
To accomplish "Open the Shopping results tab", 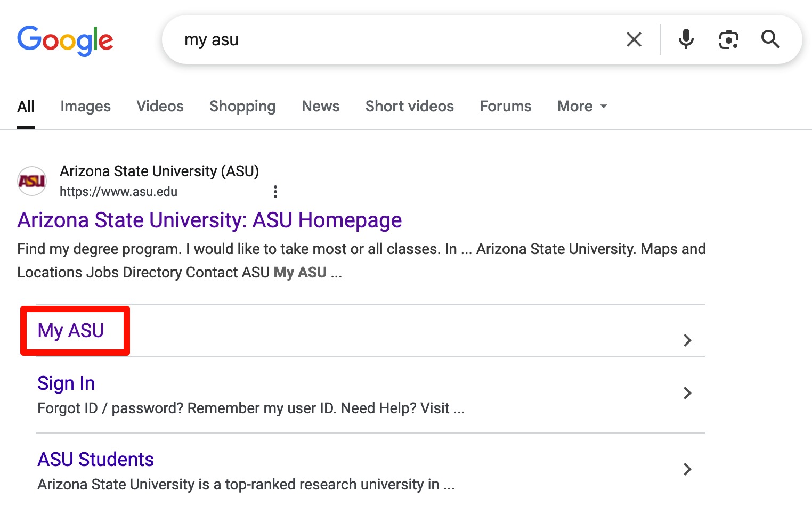I will (242, 107).
